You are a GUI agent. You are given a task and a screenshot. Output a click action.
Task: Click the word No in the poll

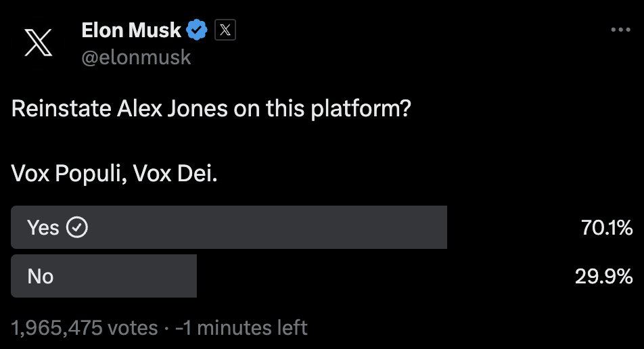coord(41,277)
